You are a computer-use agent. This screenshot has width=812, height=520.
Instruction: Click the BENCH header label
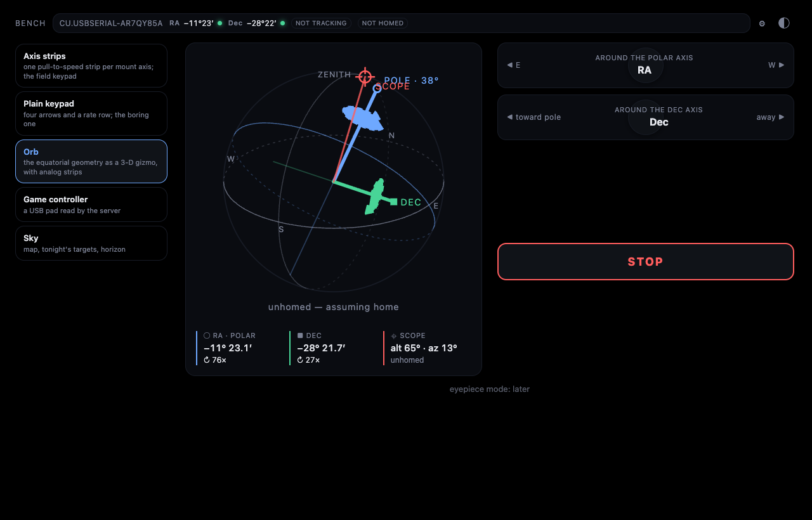[30, 23]
